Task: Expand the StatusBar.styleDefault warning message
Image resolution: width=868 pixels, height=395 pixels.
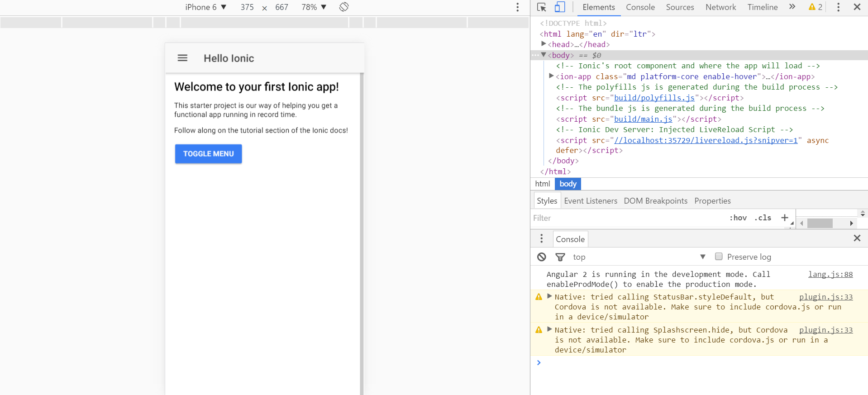Action: (549, 296)
